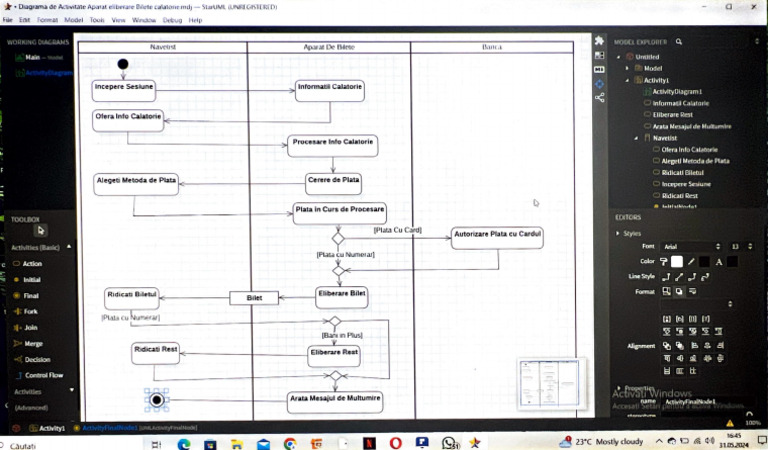Viewport: 768px width, 450px height.
Task: Collapse the Navetist partition tree node
Action: (x=636, y=138)
